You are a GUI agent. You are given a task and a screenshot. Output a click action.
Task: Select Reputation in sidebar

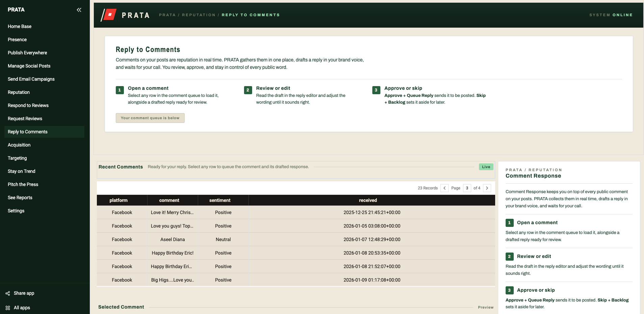(x=44, y=92)
